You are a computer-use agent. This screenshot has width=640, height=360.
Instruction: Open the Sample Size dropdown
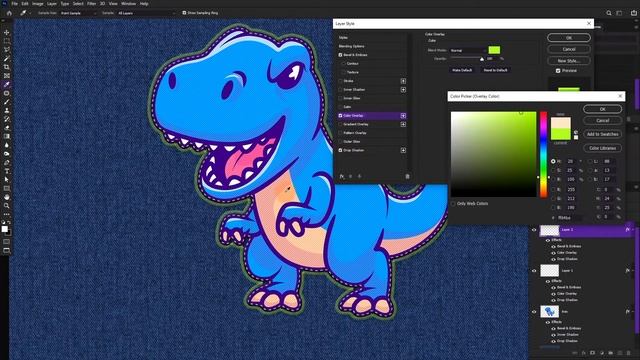click(x=78, y=13)
